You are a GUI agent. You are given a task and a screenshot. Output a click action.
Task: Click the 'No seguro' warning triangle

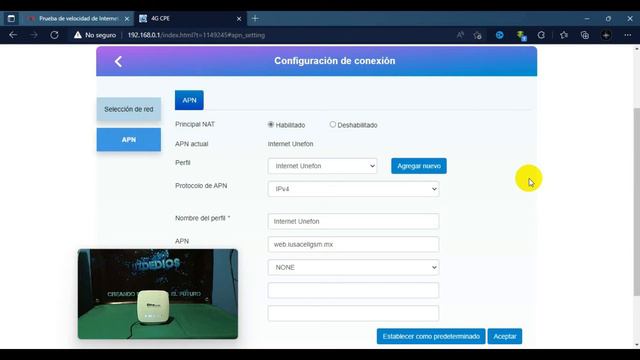78,35
